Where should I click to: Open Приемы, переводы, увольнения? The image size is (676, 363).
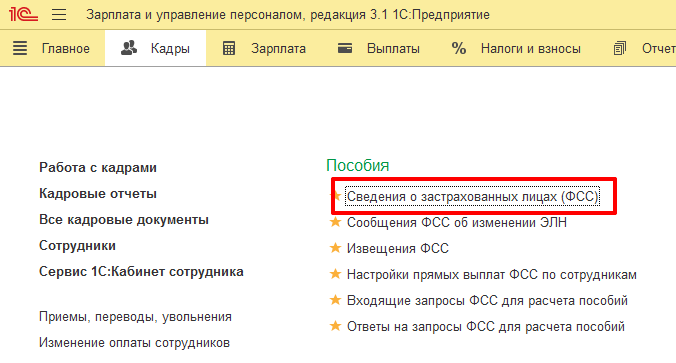(135, 317)
